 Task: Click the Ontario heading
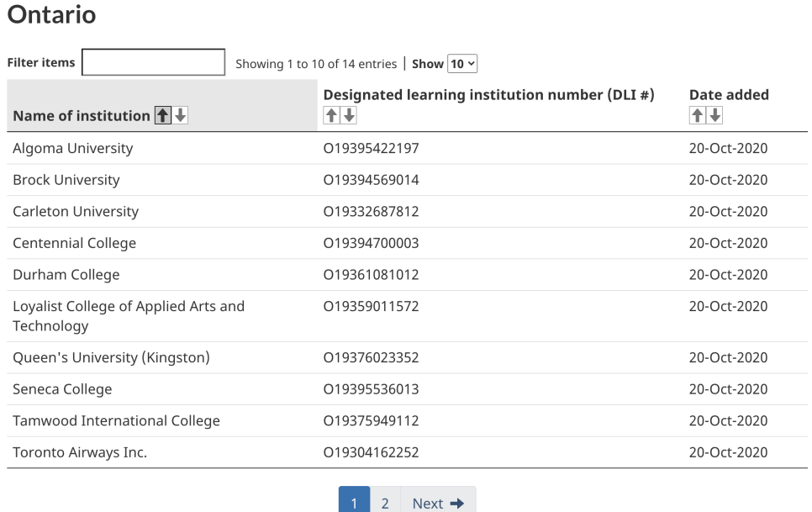pos(52,14)
